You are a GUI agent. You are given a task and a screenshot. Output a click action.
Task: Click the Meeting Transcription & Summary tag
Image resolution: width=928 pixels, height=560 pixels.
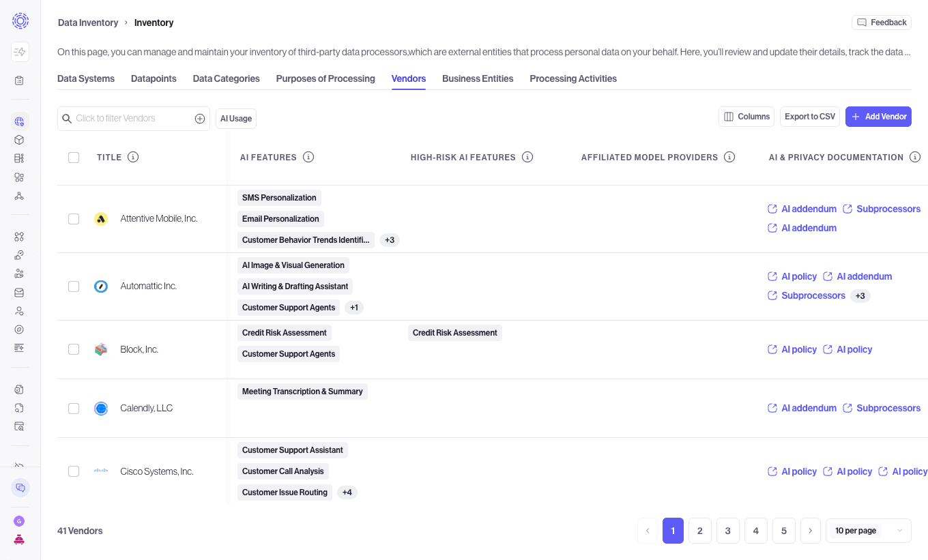tap(302, 392)
